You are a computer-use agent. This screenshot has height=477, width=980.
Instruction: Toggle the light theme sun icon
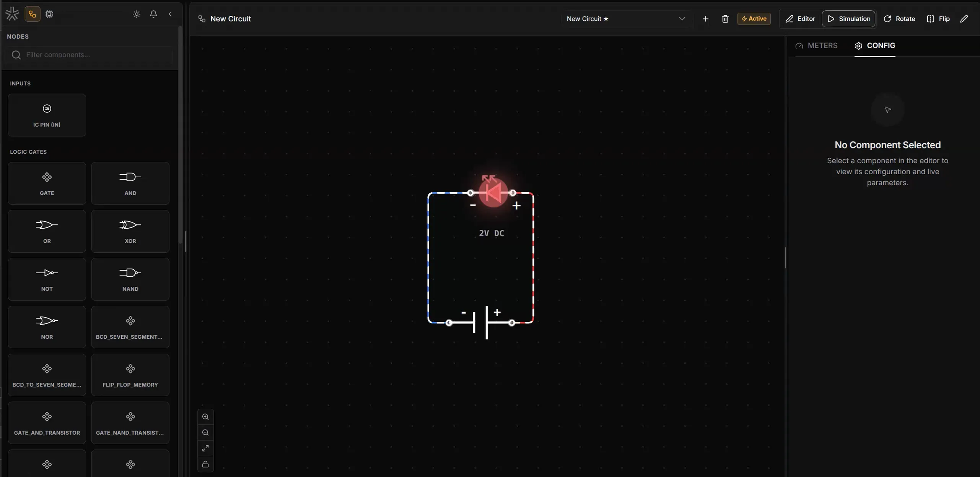coord(137,14)
